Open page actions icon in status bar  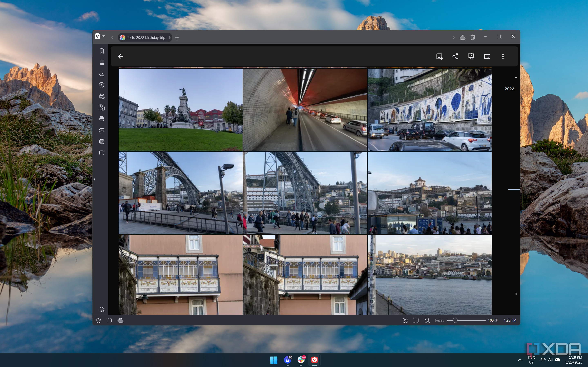(427, 320)
